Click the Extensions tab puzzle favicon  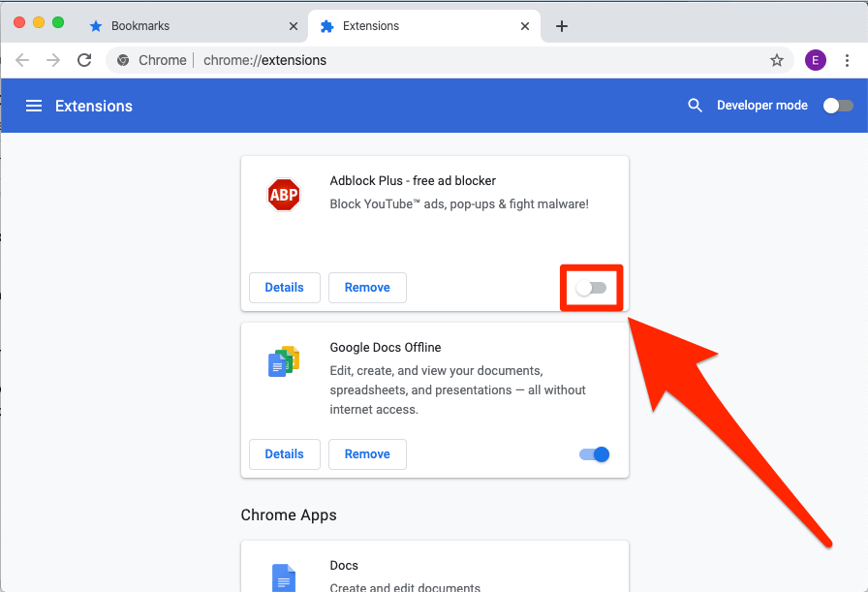coord(327,26)
